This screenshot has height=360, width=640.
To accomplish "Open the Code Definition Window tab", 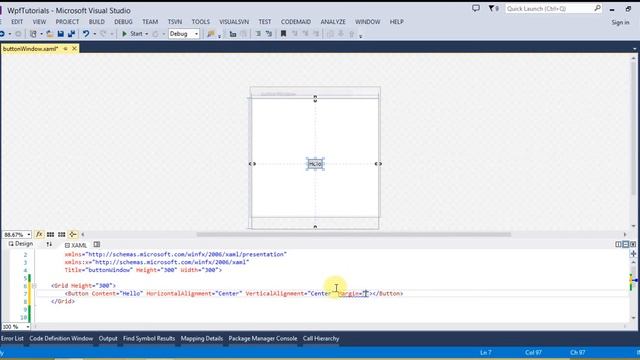I will (x=61, y=338).
